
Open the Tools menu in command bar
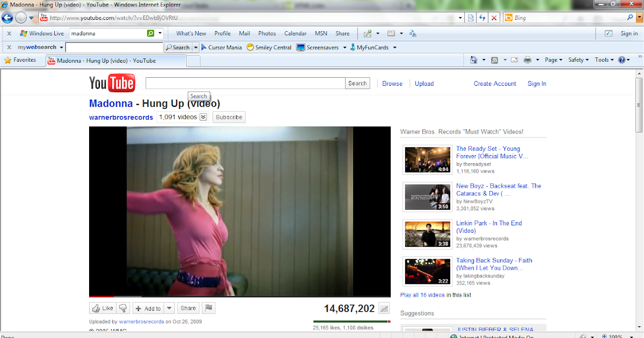click(x=604, y=60)
